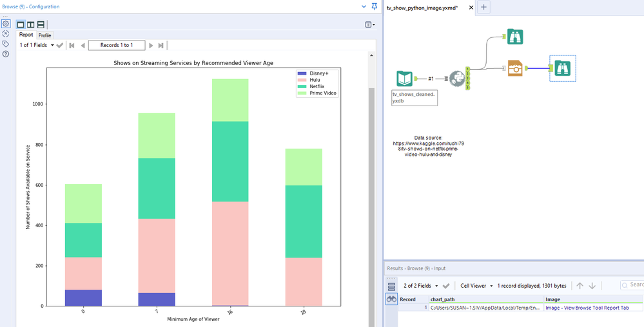This screenshot has width=644, height=327.
Task: Select side-by-side split view layout icon
Action: (x=31, y=24)
